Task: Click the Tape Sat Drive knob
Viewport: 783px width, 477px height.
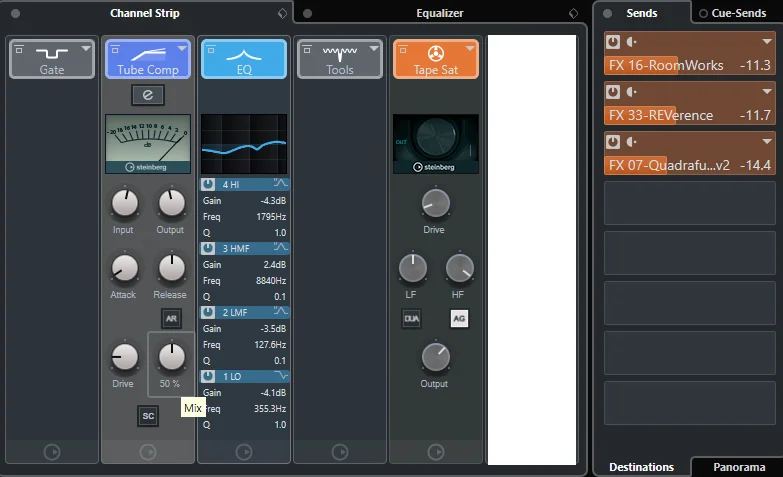Action: pos(435,203)
